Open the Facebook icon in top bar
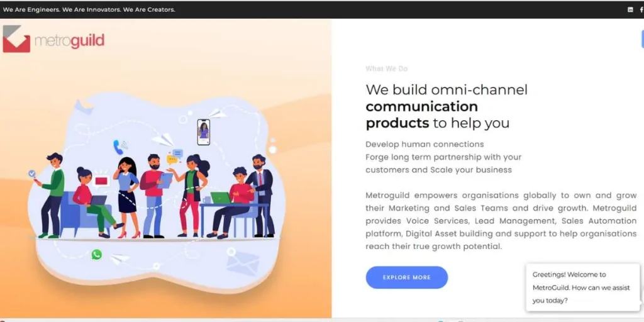The width and height of the screenshot is (644, 322). (641, 10)
